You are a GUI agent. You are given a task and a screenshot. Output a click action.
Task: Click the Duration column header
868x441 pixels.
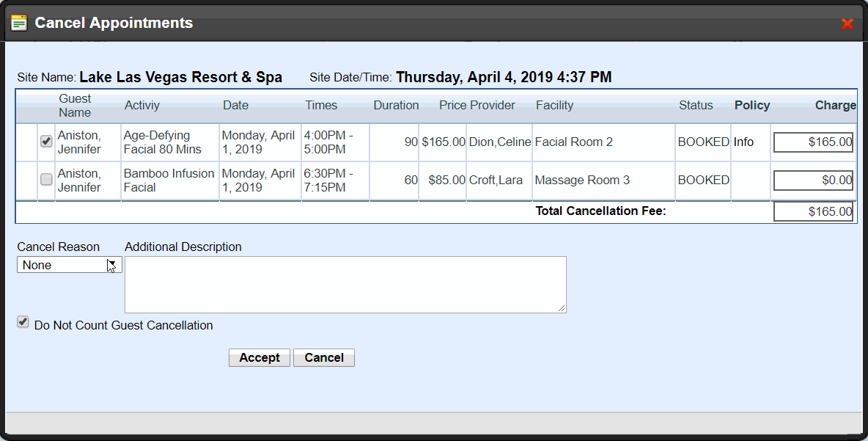(397, 105)
